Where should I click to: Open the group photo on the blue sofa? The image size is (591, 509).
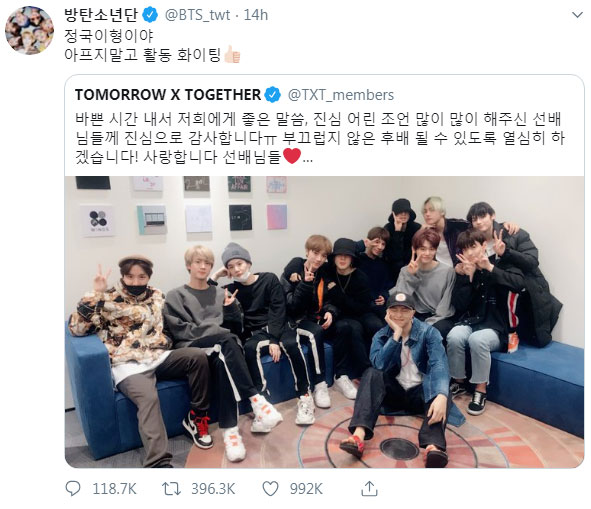(325, 322)
